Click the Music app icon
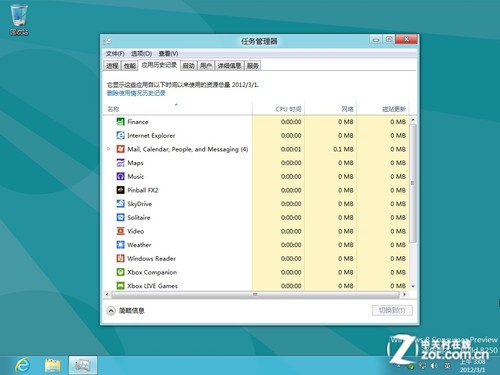This screenshot has height=375, width=500. pyautogui.click(x=120, y=176)
